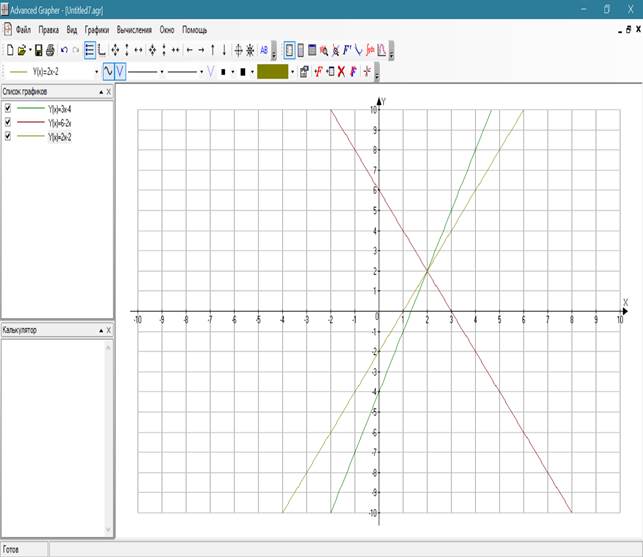The height and width of the screenshot is (557, 643).
Task: Move the view up with arrow icon
Action: (x=212, y=50)
